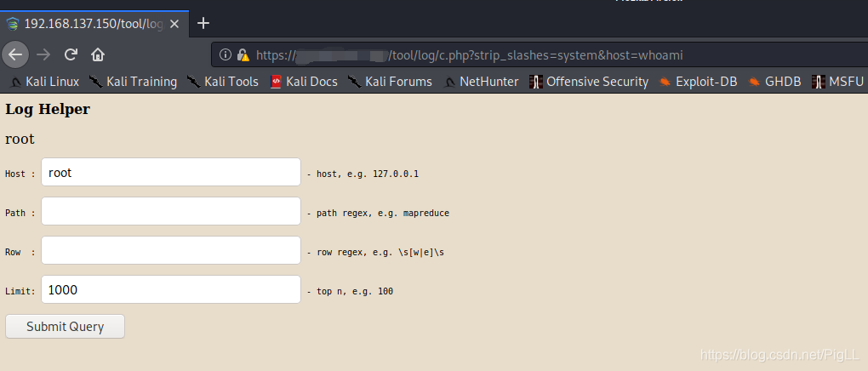Screen dimensions: 868x371
Task: Open a new tab with plus button
Action: (x=203, y=23)
